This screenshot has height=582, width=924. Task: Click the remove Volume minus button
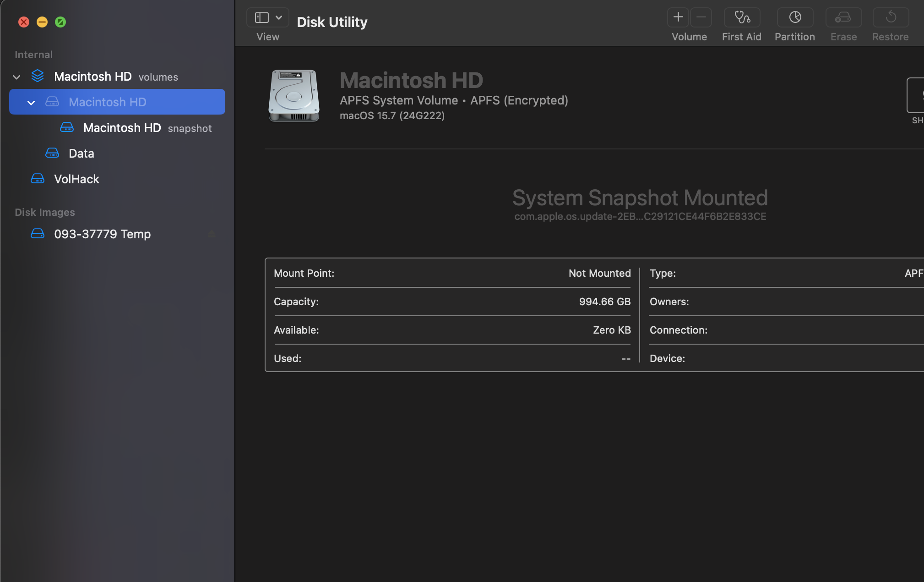coord(701,18)
